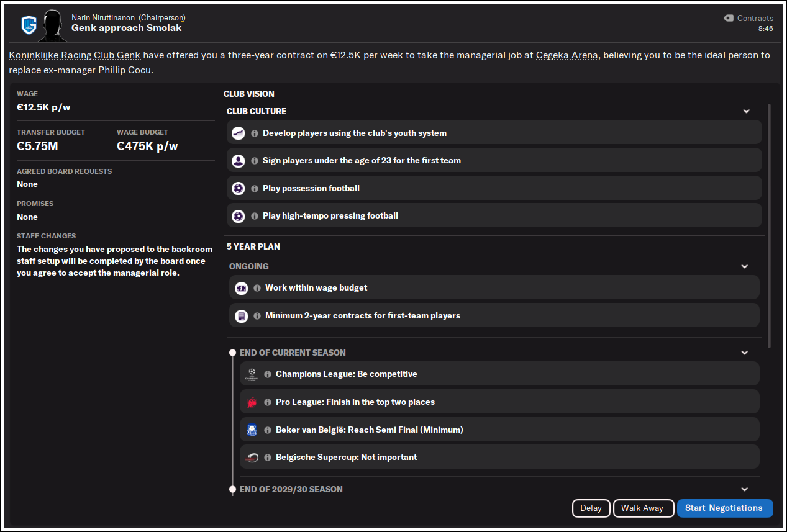Viewport: 787px width, 532px height.
Task: Expand the End of 2029/30 Season section
Action: (745, 489)
